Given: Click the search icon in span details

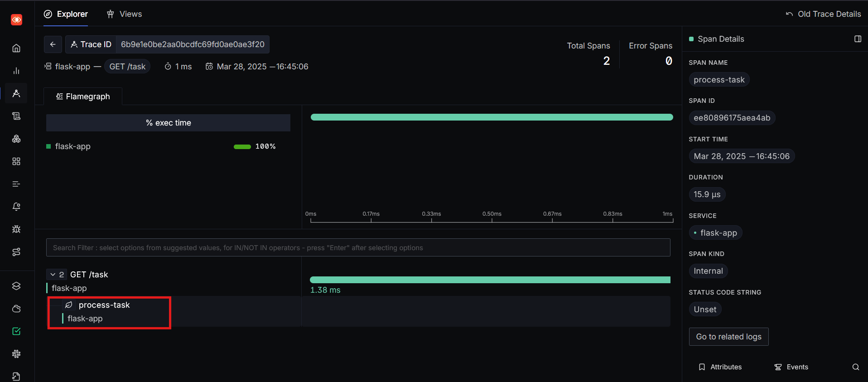Looking at the screenshot, I should coord(855,367).
